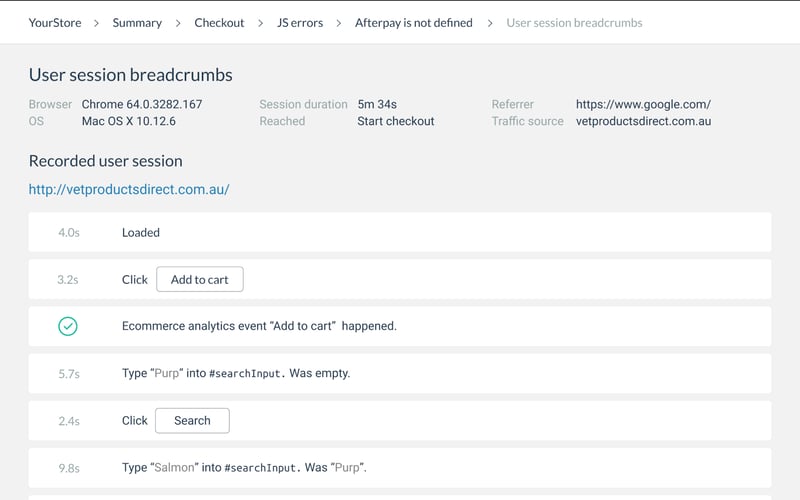800x500 pixels.
Task: Select the Loaded step row
Action: point(400,232)
